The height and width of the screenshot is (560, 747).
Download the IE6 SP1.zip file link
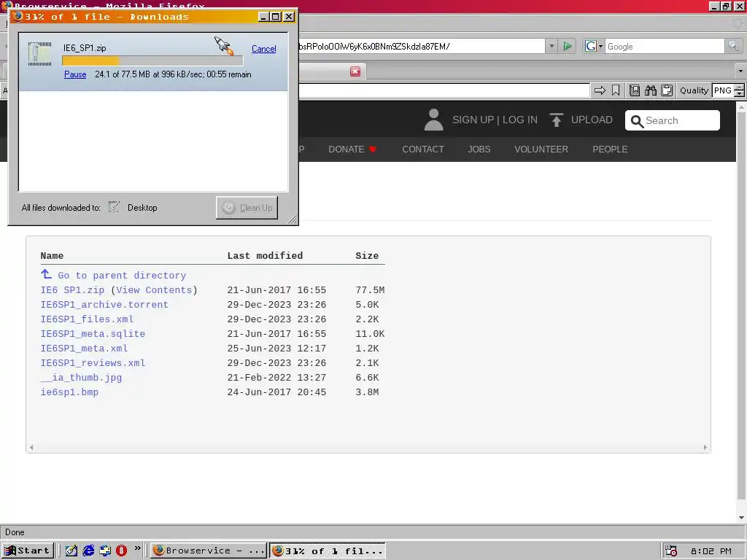[x=72, y=290]
